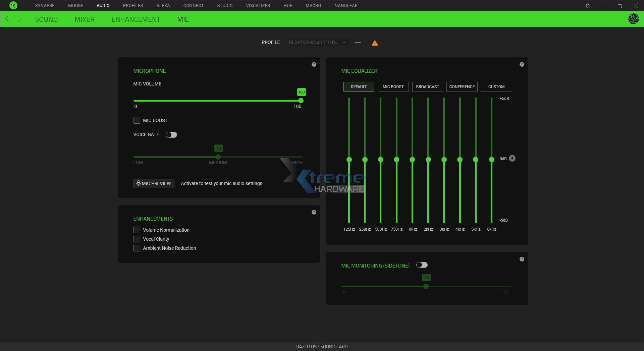
Task: Click the RAZER USB SOUND CARD status bar
Action: click(x=322, y=347)
